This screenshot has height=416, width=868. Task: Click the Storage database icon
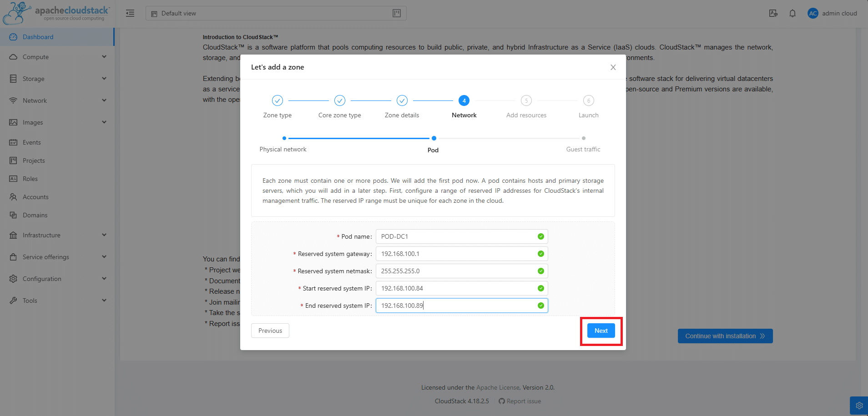[x=13, y=79]
